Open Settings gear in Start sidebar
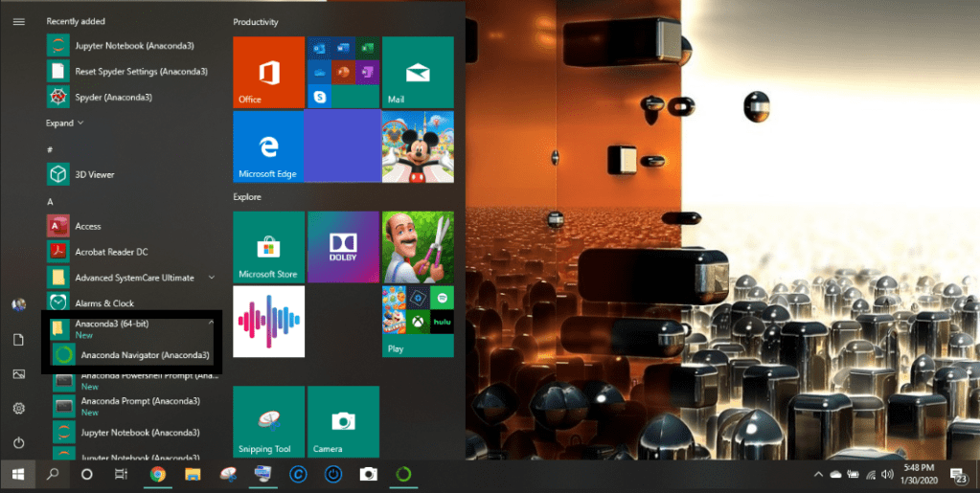This screenshot has height=493, width=980. (18, 409)
